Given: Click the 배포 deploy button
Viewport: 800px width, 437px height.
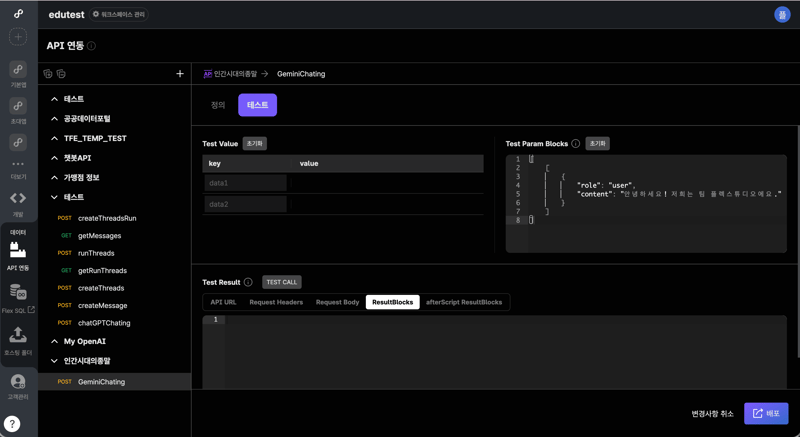Looking at the screenshot, I should click(x=766, y=413).
